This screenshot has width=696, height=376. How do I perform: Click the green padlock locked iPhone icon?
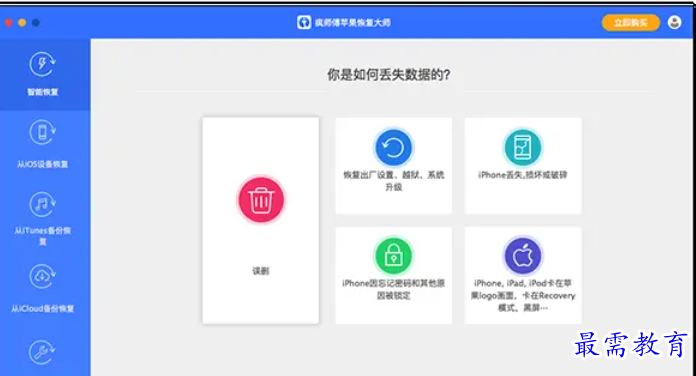(393, 256)
